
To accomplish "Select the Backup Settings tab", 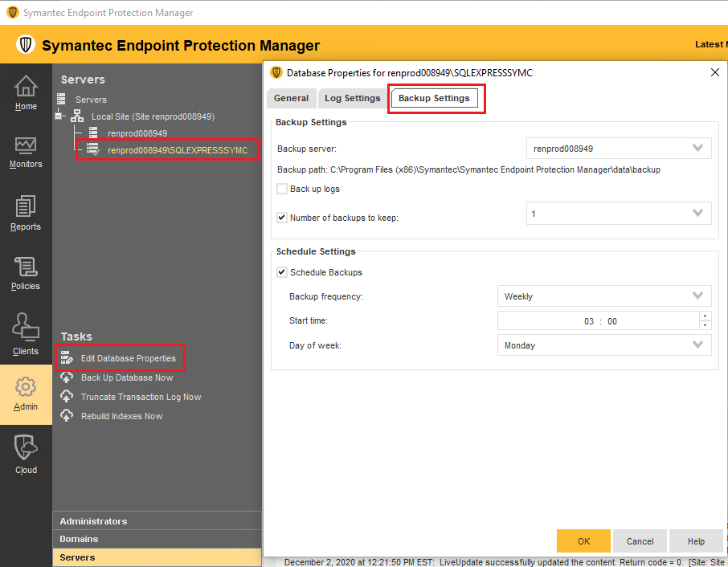I will click(x=434, y=98).
